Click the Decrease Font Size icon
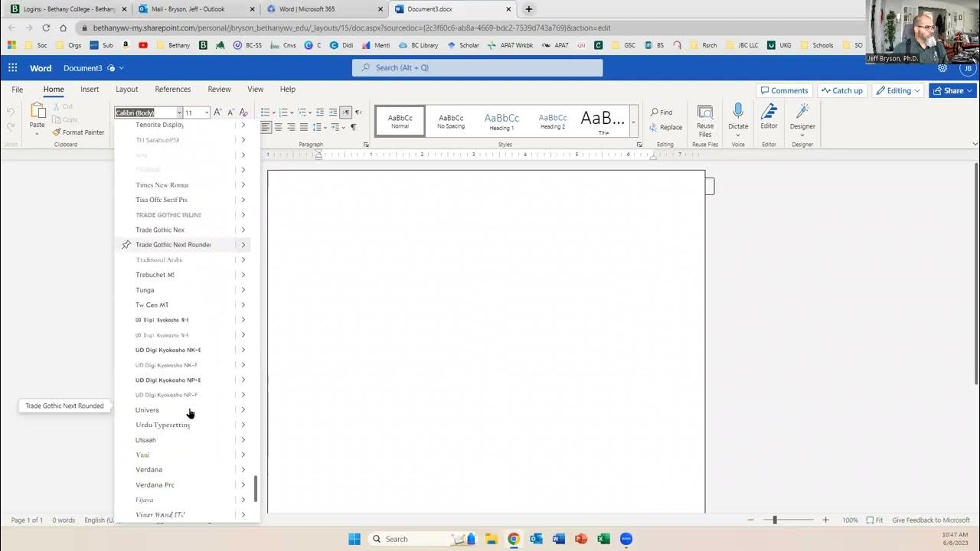The width and height of the screenshot is (980, 551). click(x=230, y=112)
